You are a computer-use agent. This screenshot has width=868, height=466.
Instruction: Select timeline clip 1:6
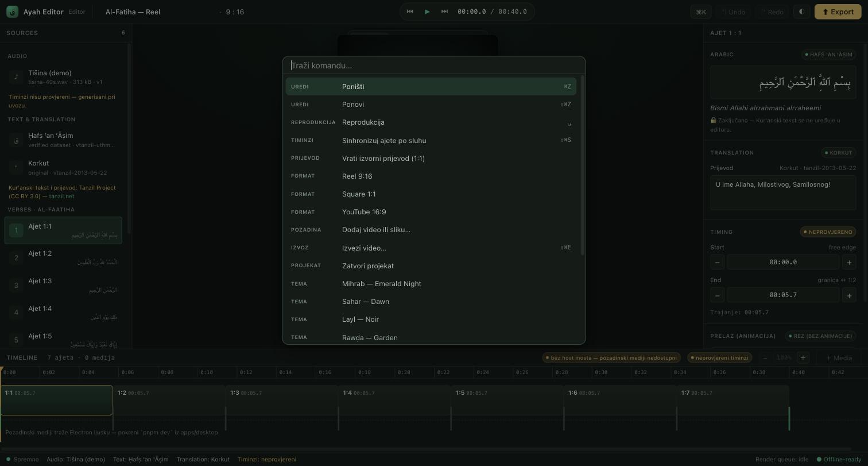621,400
